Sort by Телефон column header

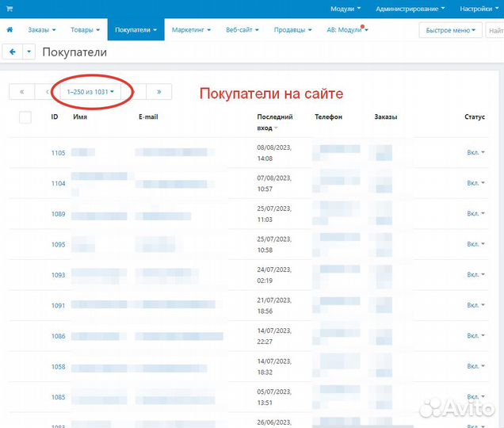tap(329, 117)
